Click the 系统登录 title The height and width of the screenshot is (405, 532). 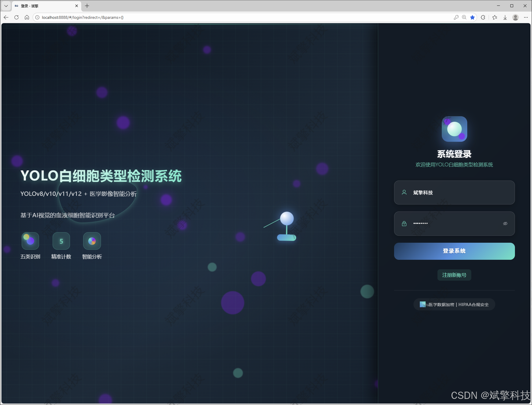(x=454, y=154)
